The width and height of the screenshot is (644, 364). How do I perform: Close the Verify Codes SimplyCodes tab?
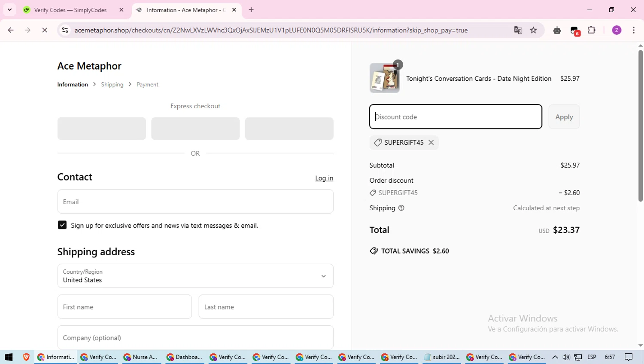pos(122,10)
